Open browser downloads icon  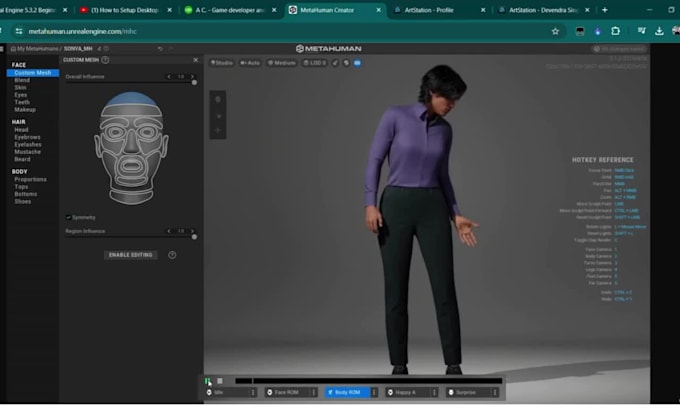659,31
